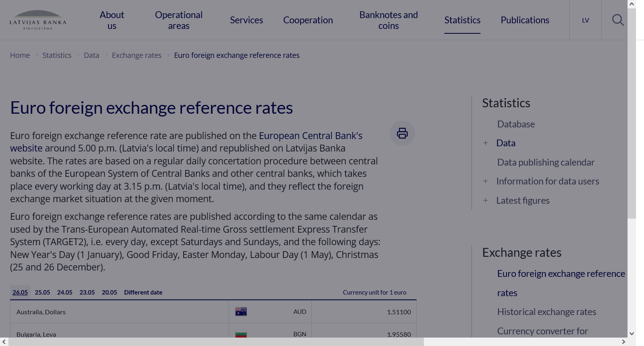Click the Latvijas Banka logo

38,20
